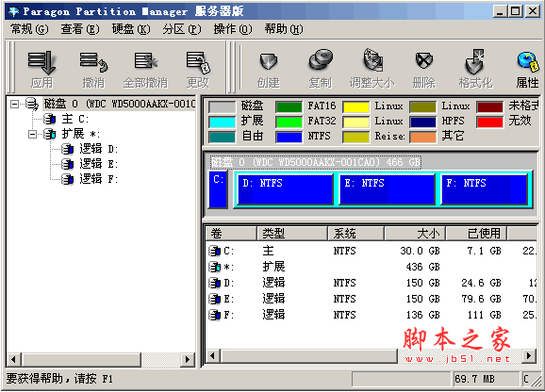Viewport: 545px width, 392px height.
Task: Open the 硬盘(K) menu
Action: coord(131,29)
